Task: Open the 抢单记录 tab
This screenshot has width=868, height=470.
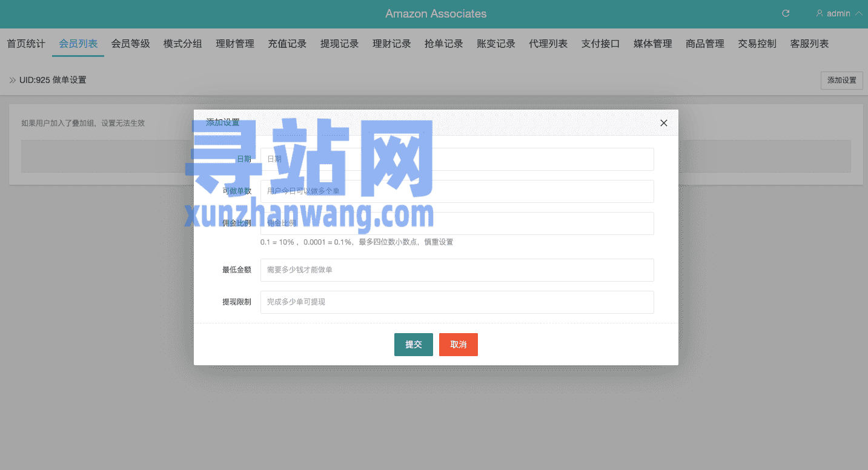Action: [x=444, y=44]
